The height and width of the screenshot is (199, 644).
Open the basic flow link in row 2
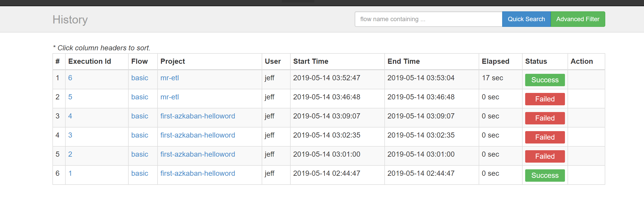tap(139, 97)
